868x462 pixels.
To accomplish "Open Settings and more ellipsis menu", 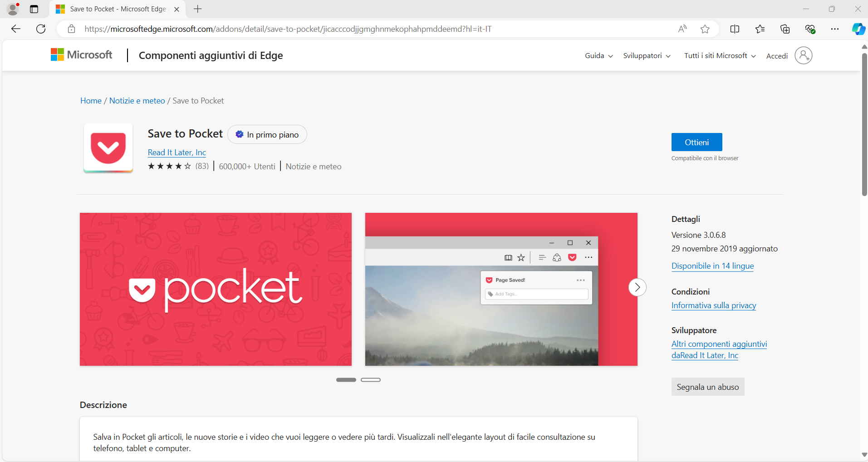I will [835, 29].
